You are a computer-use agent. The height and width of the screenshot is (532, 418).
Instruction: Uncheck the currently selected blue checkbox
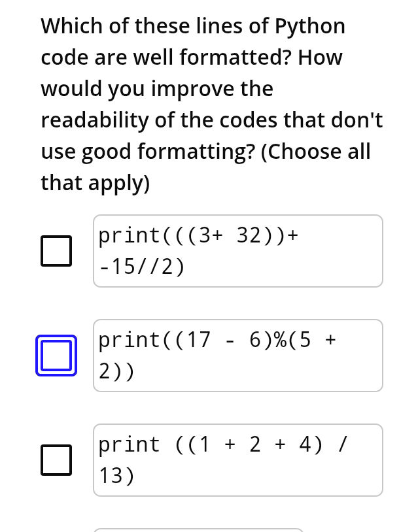(56, 355)
